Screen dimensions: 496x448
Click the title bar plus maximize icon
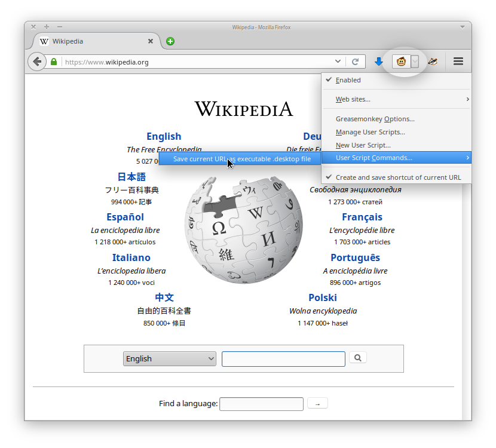click(x=47, y=27)
